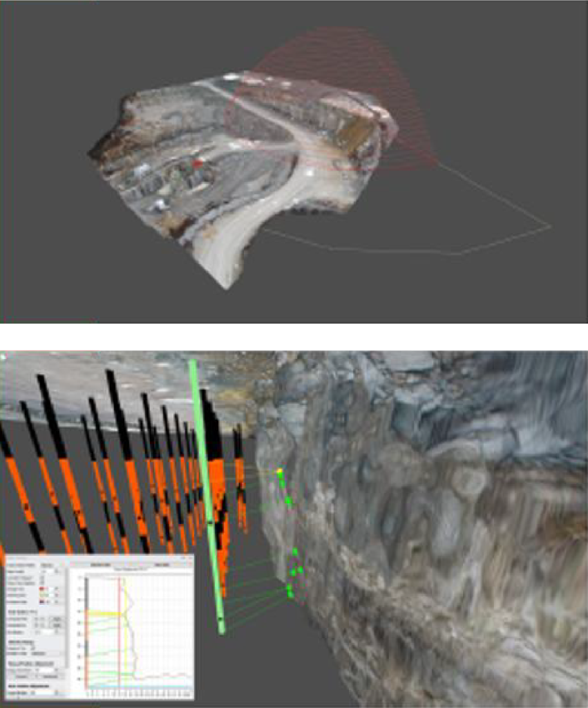Click the red color swatch in panel

point(42,588)
